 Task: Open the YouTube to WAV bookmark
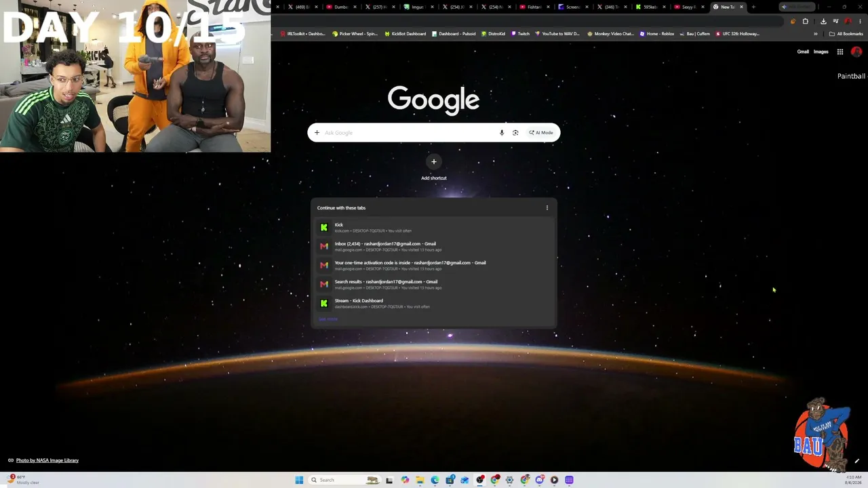pos(557,34)
